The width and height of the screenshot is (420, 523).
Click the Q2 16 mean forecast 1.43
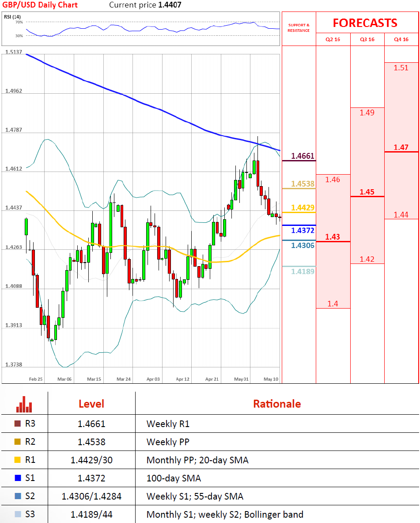333,237
